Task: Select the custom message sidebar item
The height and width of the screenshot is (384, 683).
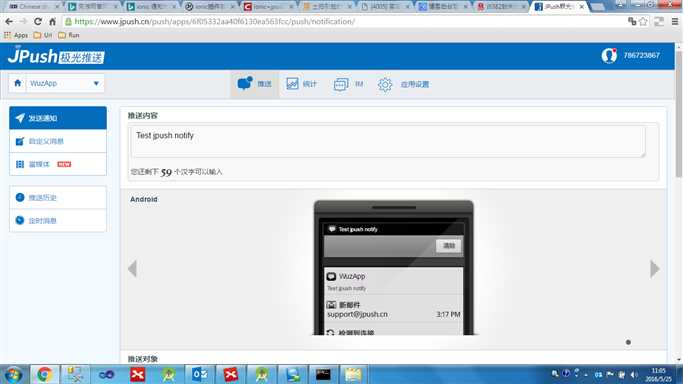Action: click(58, 141)
